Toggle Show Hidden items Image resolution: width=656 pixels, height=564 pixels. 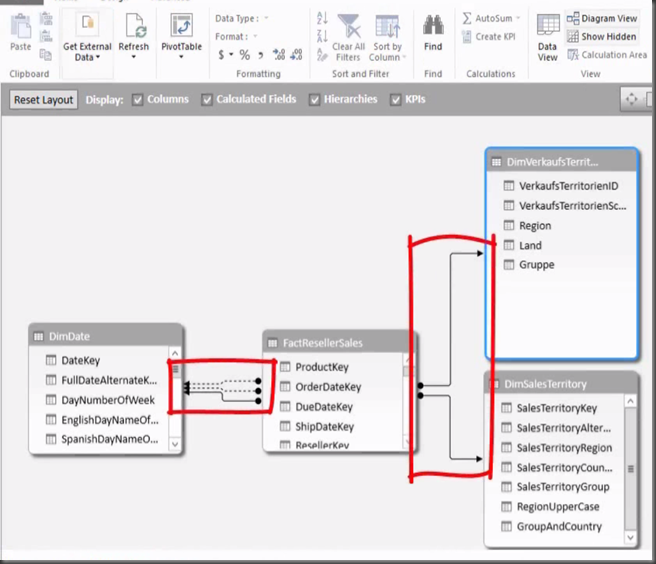click(x=602, y=36)
